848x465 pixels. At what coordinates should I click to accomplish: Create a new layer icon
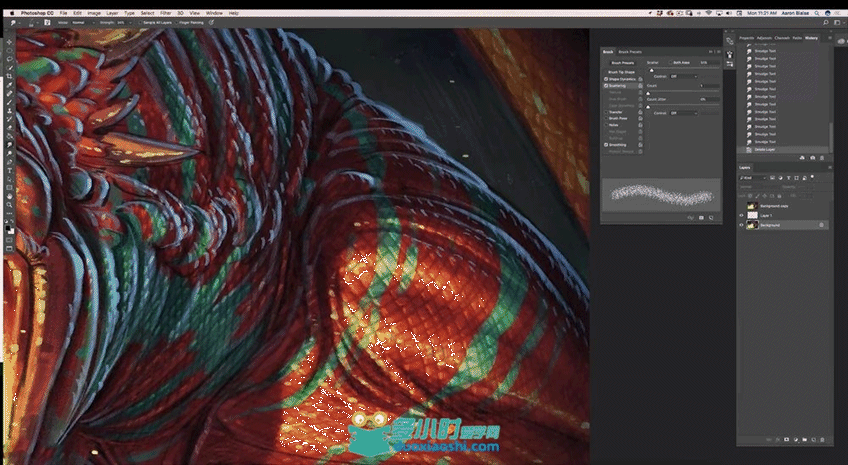coord(814,440)
